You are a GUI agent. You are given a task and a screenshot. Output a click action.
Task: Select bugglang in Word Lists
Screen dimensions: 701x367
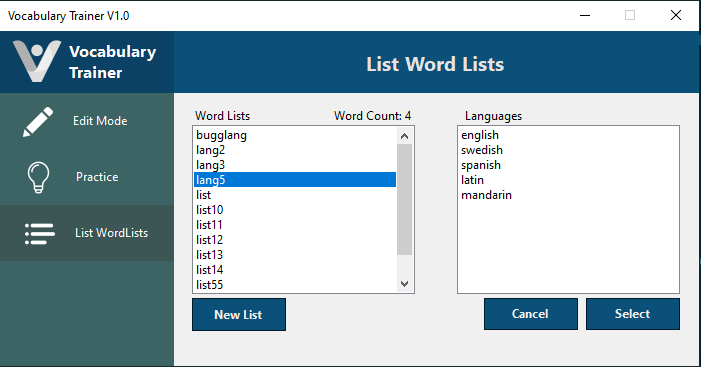tap(295, 135)
